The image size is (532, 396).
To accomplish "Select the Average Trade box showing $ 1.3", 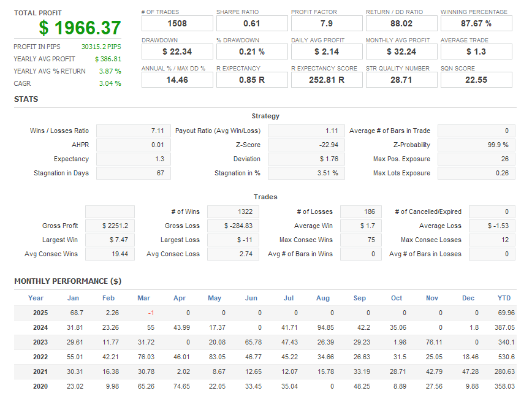I will [x=476, y=51].
